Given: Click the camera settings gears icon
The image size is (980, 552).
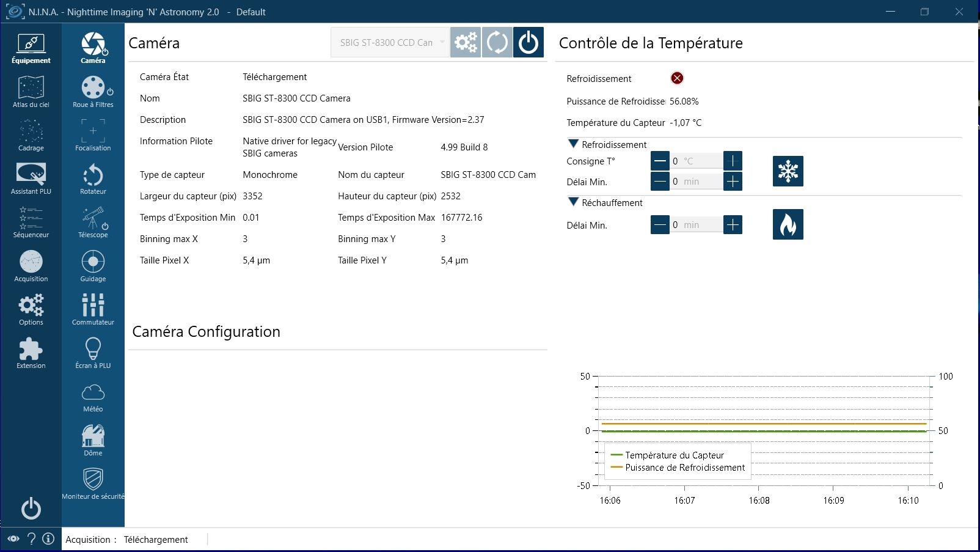Looking at the screenshot, I should (x=466, y=43).
